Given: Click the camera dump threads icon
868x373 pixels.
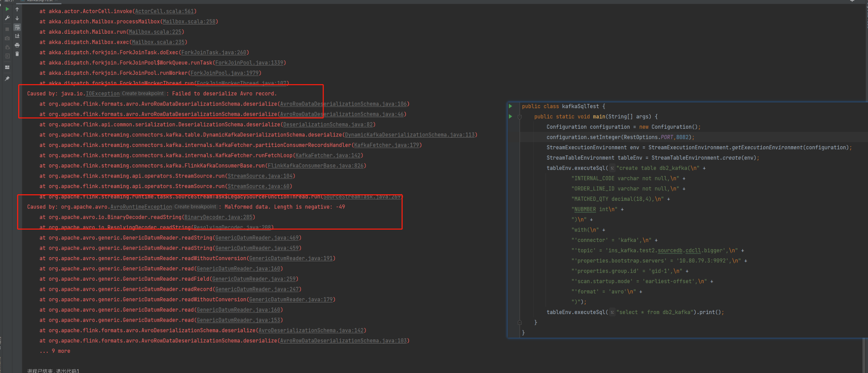Looking at the screenshot, I should 7,38.
